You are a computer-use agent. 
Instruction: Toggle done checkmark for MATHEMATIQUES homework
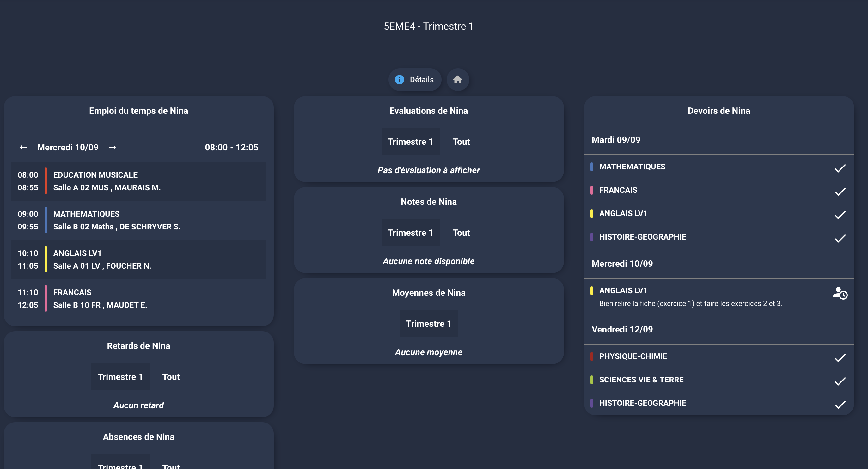coord(840,168)
